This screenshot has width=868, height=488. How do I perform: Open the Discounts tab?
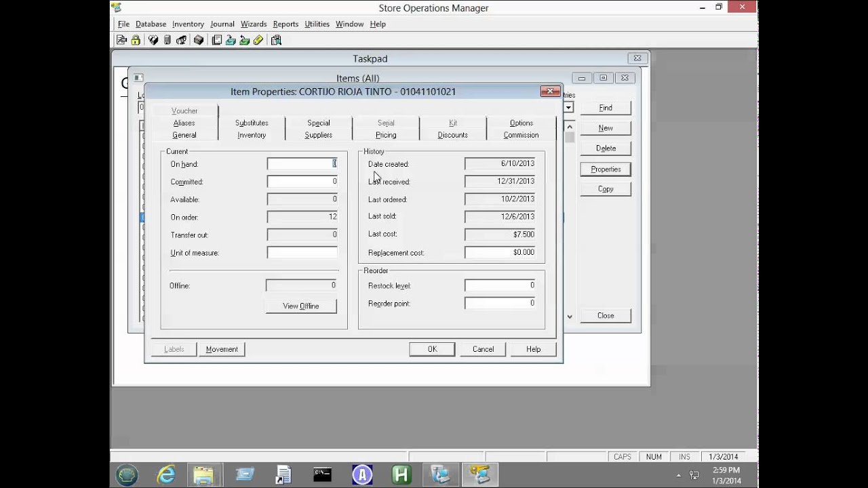(x=453, y=135)
